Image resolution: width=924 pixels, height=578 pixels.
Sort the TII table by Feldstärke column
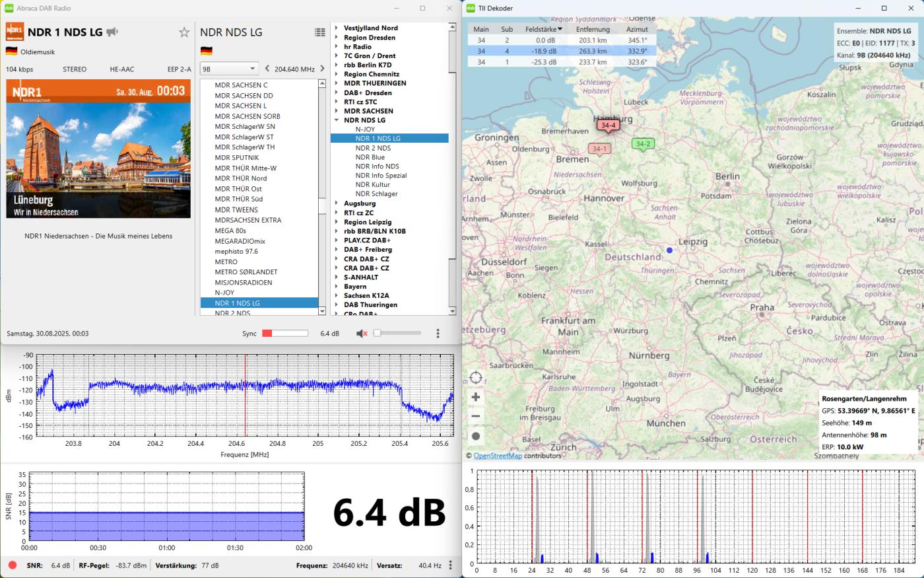pyautogui.click(x=544, y=29)
